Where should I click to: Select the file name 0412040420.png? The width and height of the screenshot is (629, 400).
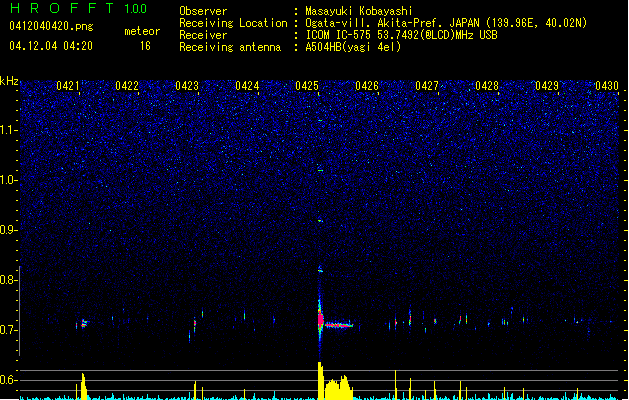coord(51,26)
